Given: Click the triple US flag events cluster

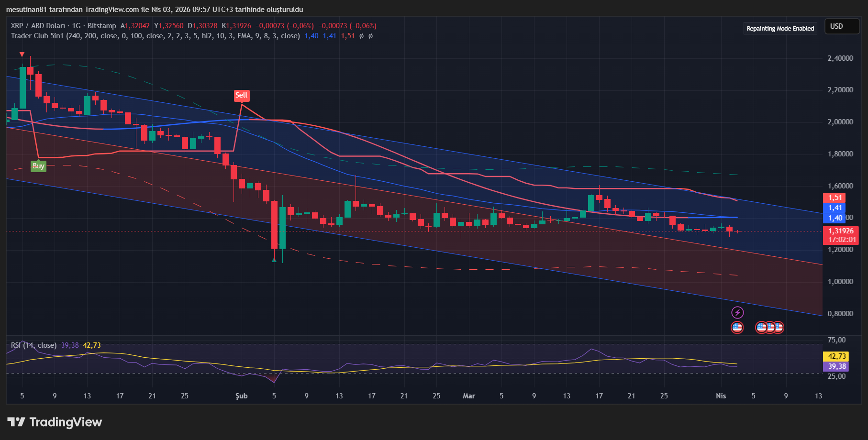Looking at the screenshot, I should pos(771,328).
